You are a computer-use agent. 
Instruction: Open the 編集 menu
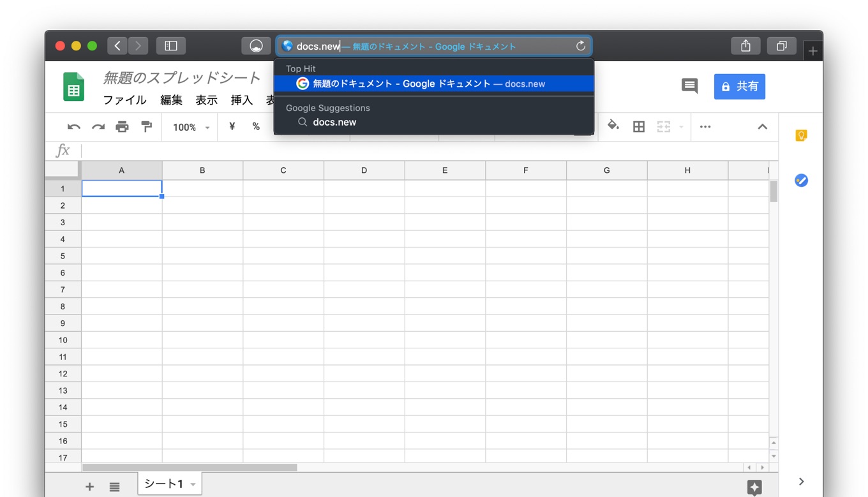tap(171, 100)
